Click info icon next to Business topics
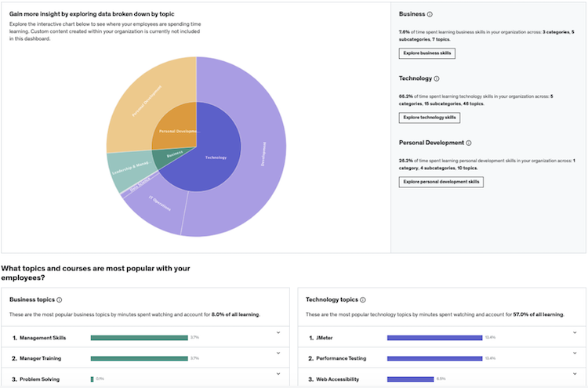Image resolution: width=588 pixels, height=388 pixels. click(60, 299)
